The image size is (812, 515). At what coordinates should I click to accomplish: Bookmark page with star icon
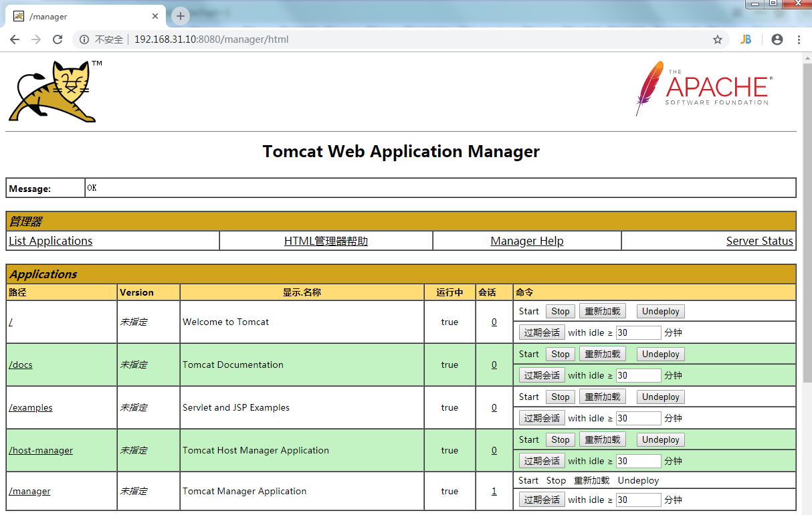(x=718, y=39)
